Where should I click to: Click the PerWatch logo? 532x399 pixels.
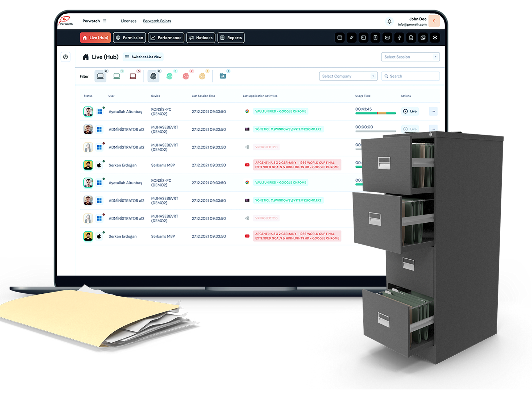[65, 21]
